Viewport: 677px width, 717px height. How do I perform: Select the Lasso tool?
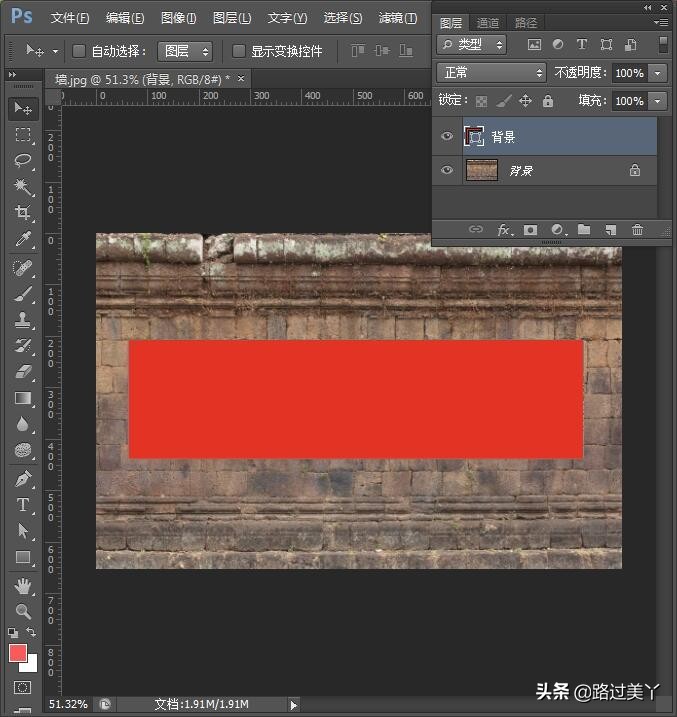pos(23,160)
